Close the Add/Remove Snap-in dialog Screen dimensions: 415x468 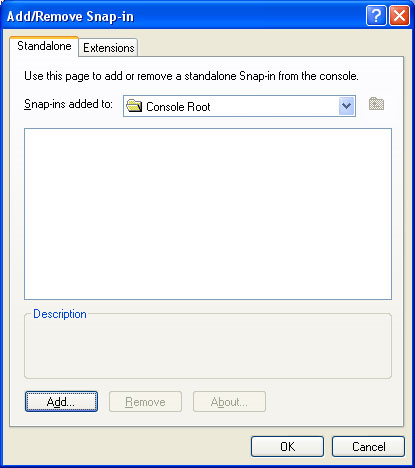pyautogui.click(x=399, y=15)
